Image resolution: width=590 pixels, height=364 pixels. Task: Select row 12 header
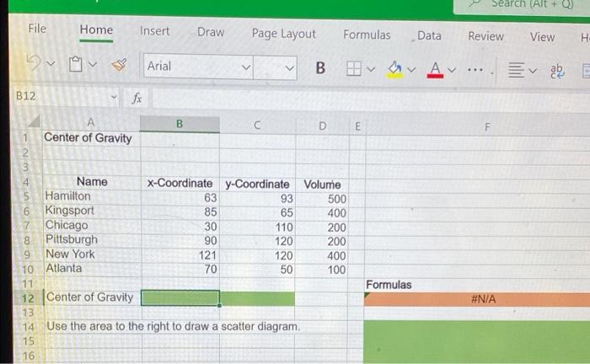click(x=28, y=298)
